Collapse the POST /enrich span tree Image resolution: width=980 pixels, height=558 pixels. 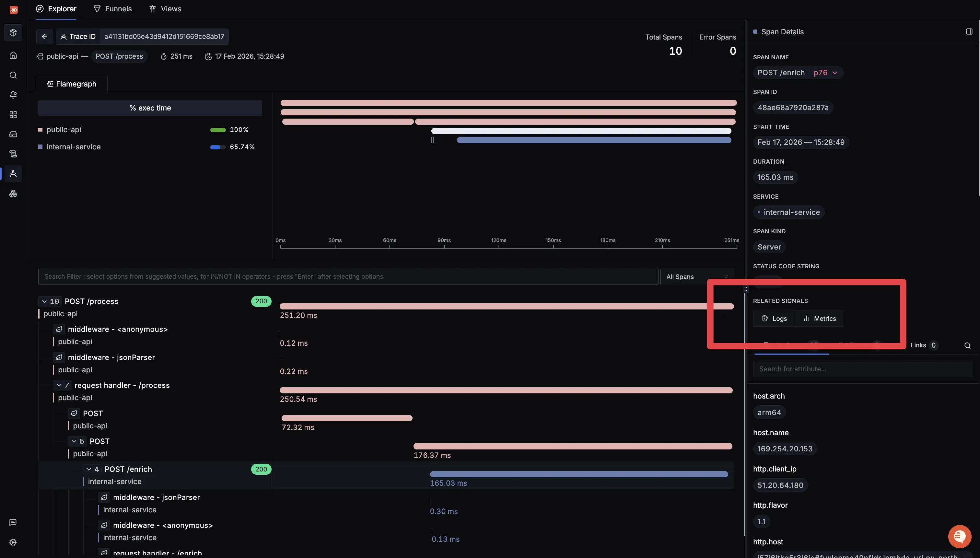pos(89,469)
